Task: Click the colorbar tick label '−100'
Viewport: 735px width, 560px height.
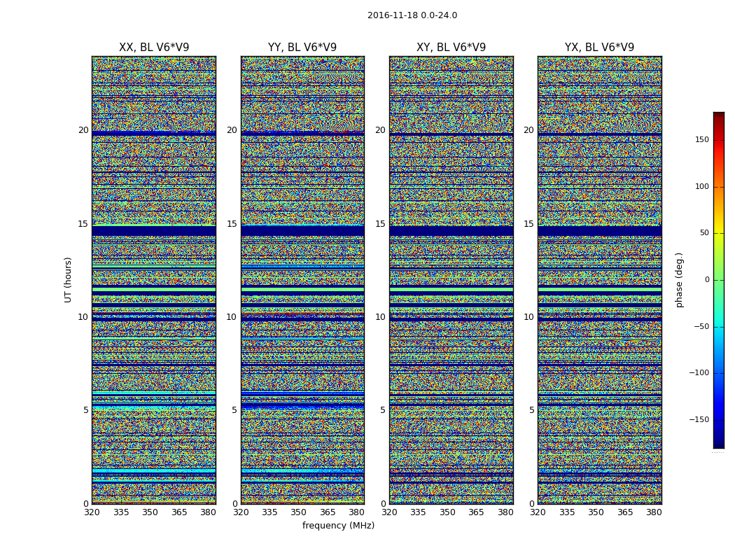Action: pos(699,372)
